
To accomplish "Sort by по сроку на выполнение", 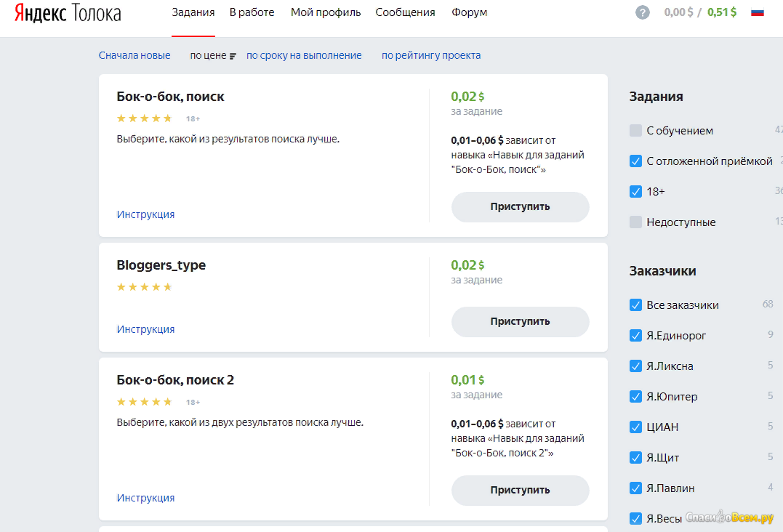I will (304, 55).
